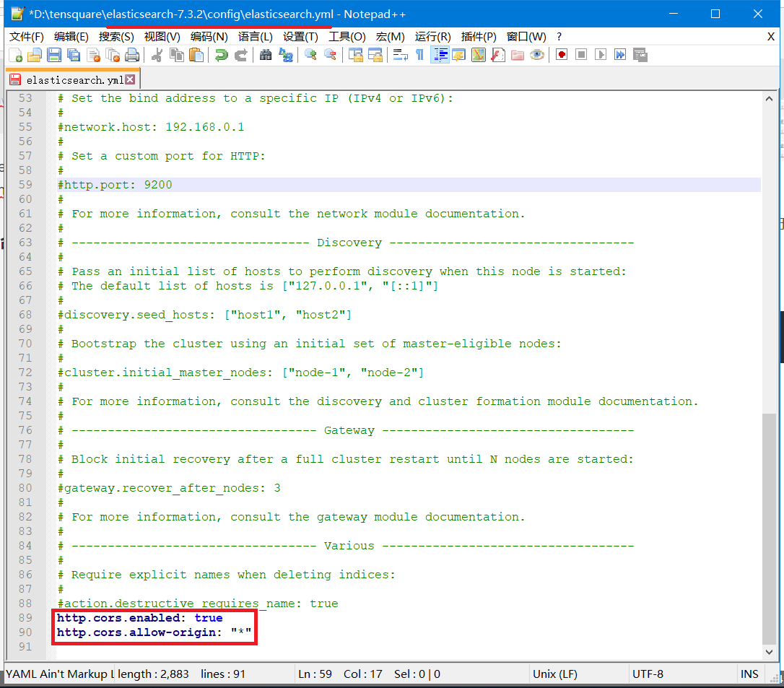Click the Save All toolbar icon

(74, 55)
